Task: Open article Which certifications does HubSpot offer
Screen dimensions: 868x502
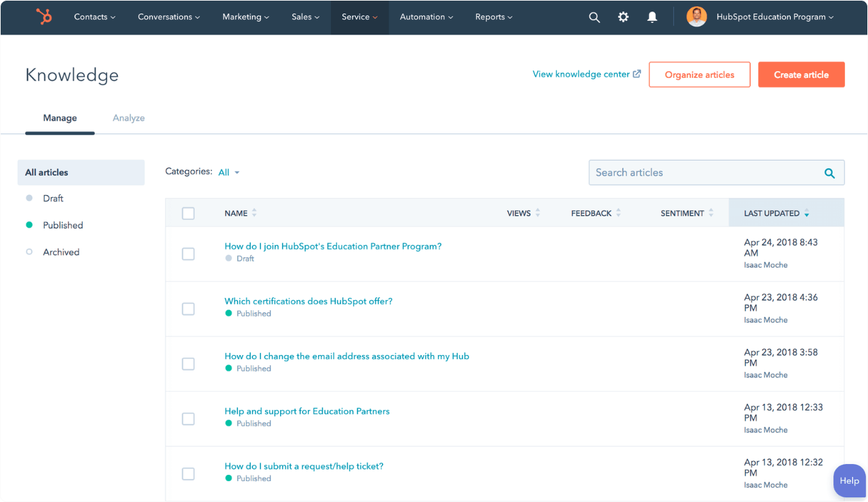Action: (x=309, y=301)
